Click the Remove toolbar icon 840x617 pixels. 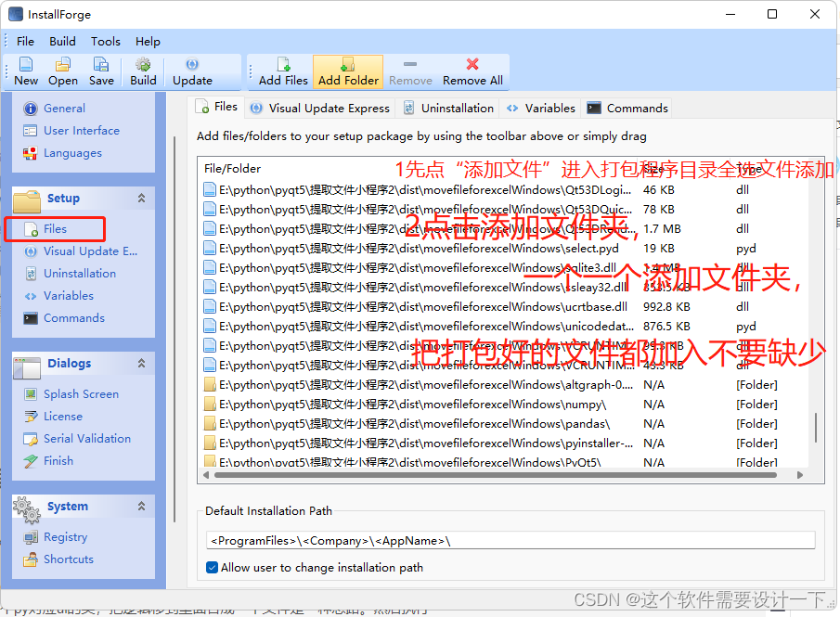click(409, 71)
